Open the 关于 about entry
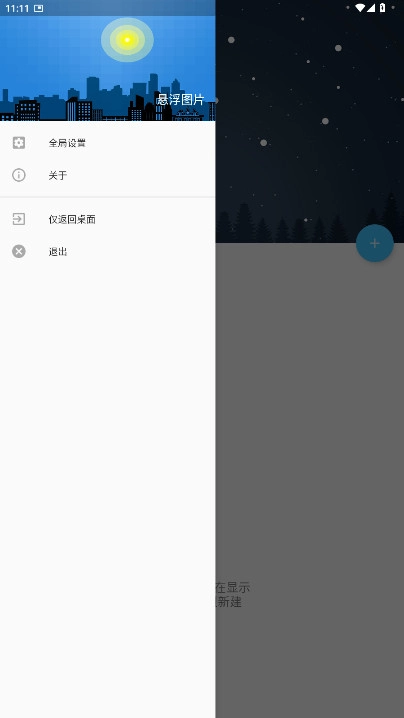404x718 pixels. tap(108, 175)
